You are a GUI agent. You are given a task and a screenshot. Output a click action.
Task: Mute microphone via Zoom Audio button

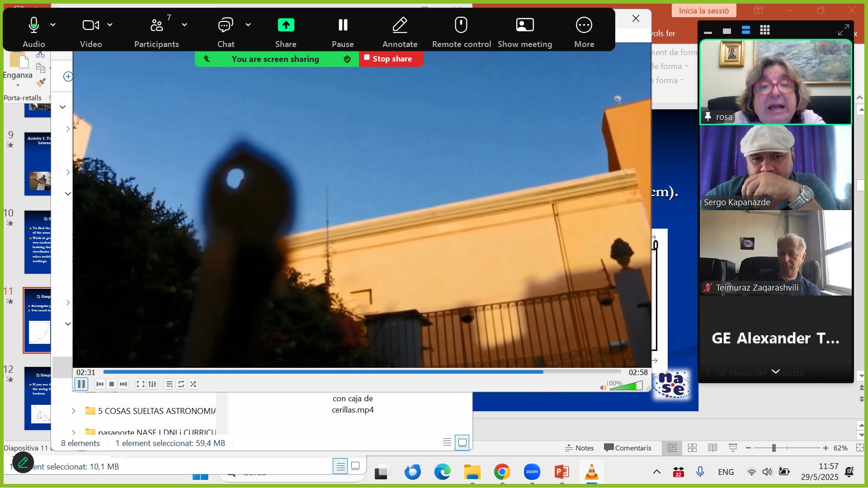34,31
